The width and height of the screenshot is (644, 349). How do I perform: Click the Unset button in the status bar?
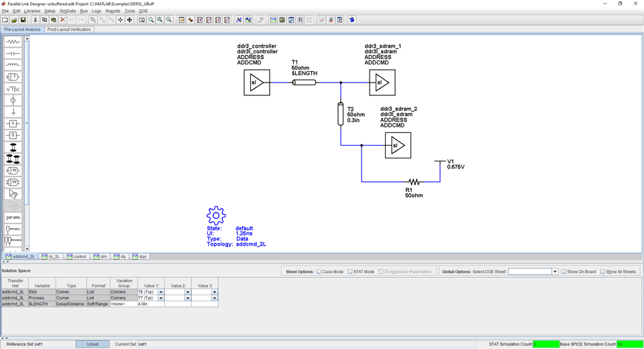click(93, 344)
